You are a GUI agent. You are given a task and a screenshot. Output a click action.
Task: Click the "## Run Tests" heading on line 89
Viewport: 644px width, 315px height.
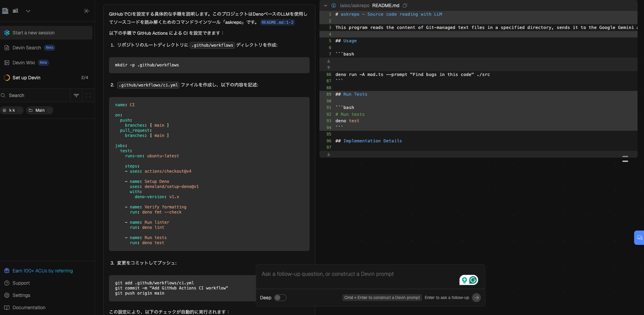pos(351,94)
